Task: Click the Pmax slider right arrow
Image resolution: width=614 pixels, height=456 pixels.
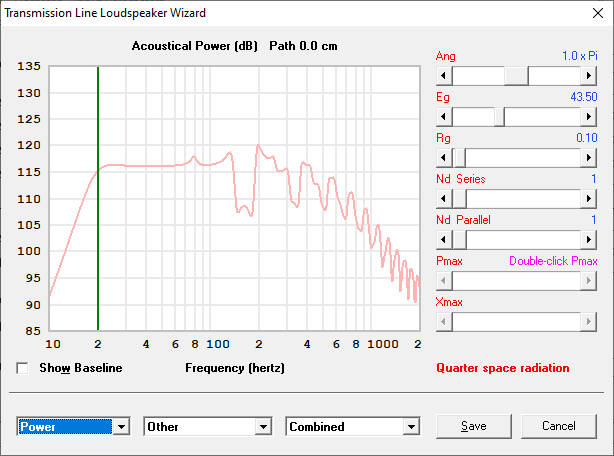Action: tap(589, 281)
